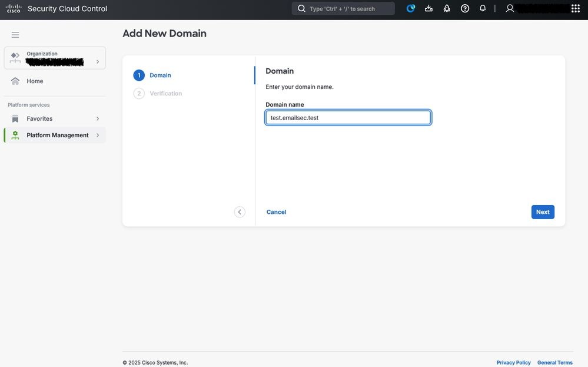The height and width of the screenshot is (367, 588).
Task: Select the Domain step
Action: 160,75
